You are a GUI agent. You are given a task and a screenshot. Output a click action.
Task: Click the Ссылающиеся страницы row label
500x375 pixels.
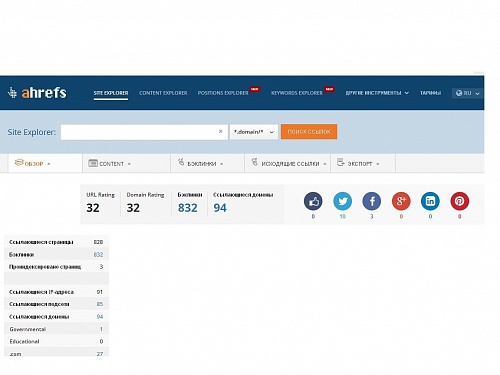[41, 242]
